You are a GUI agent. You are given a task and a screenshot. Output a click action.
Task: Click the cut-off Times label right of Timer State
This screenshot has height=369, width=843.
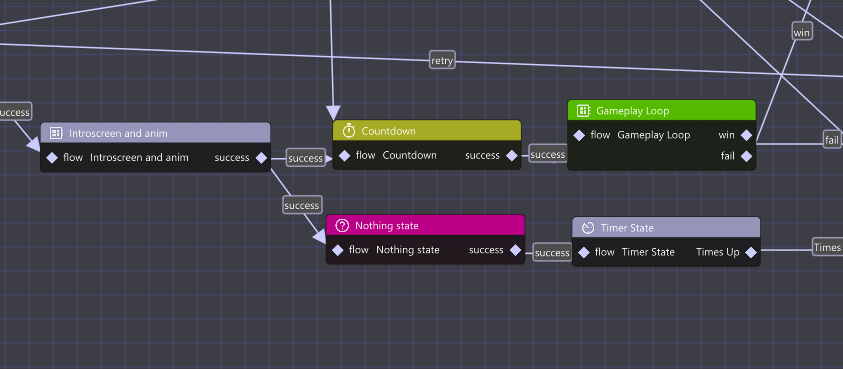(827, 246)
